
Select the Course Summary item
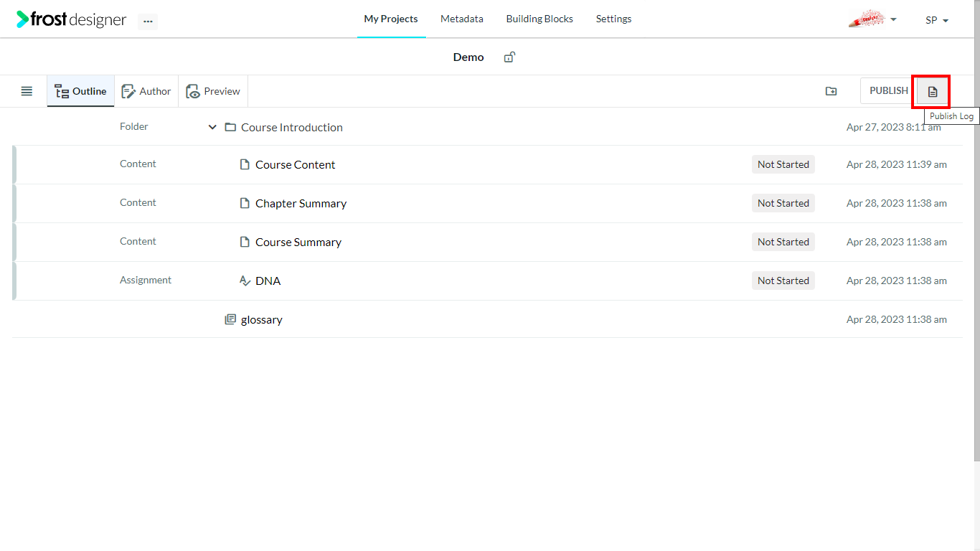pyautogui.click(x=298, y=242)
